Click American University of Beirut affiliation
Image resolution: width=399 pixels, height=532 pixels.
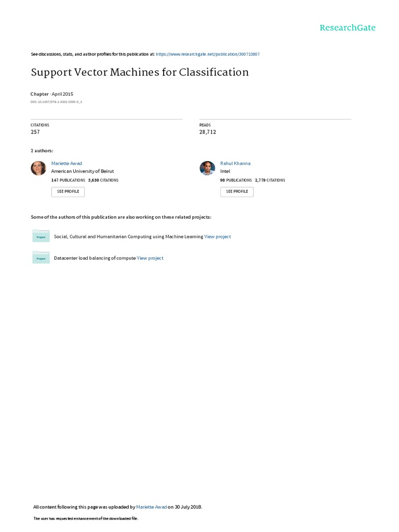82,171
